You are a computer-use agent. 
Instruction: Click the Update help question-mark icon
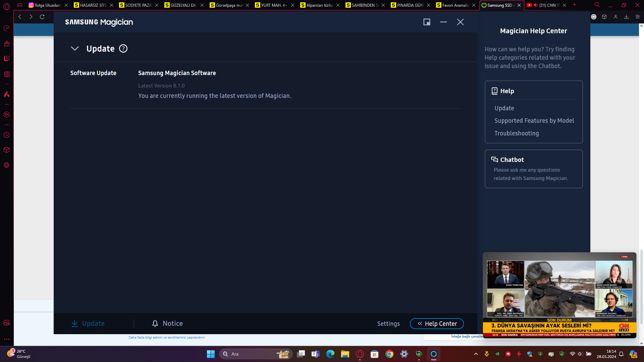[123, 49]
